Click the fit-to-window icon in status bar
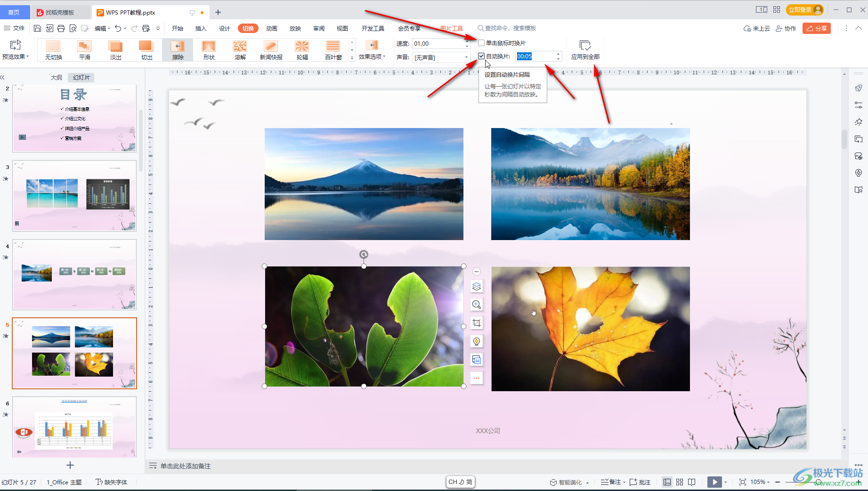This screenshot has height=491, width=868. click(743, 482)
